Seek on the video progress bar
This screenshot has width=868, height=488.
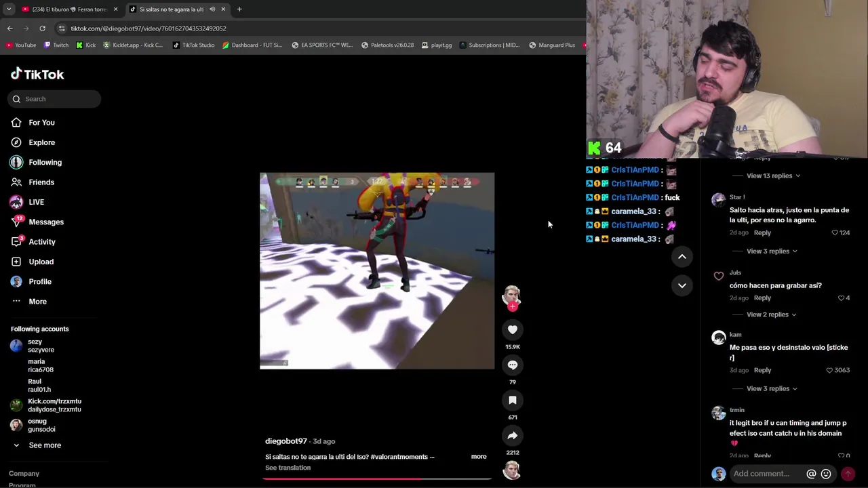point(377,479)
